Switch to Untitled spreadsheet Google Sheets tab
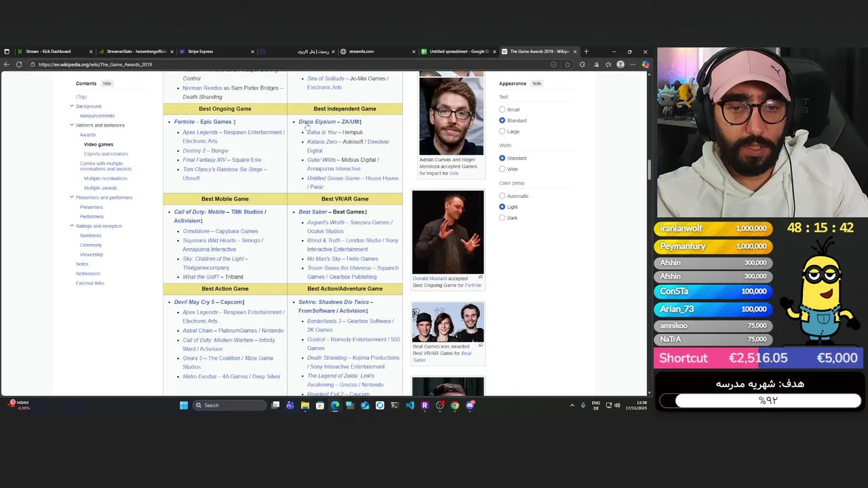The width and height of the screenshot is (868, 488). click(x=459, y=52)
